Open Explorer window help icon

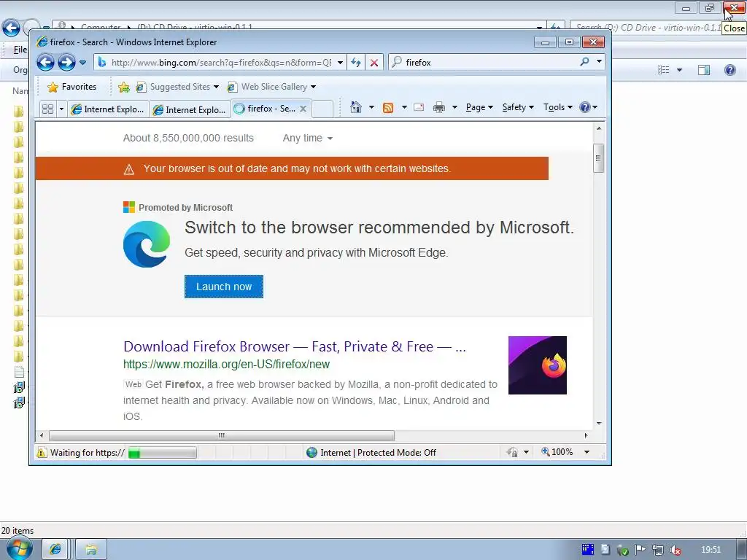click(729, 70)
